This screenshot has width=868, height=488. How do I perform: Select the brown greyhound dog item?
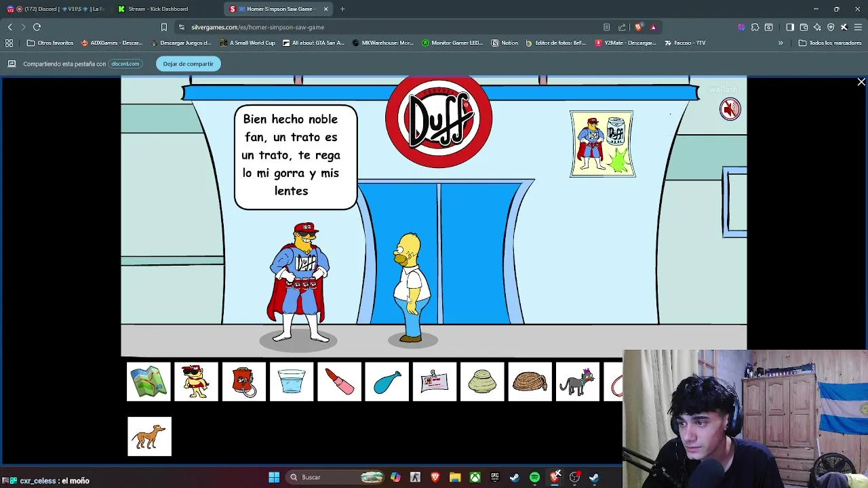pos(149,436)
